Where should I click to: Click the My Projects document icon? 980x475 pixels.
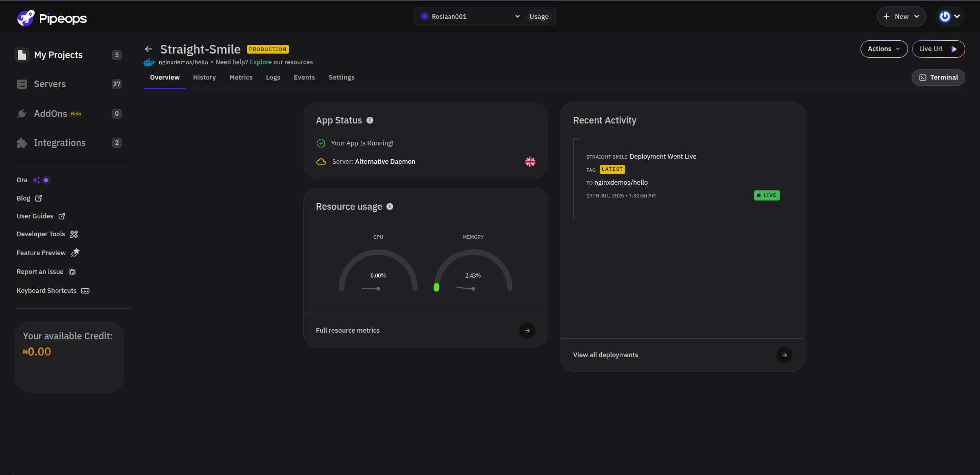pyautogui.click(x=22, y=55)
